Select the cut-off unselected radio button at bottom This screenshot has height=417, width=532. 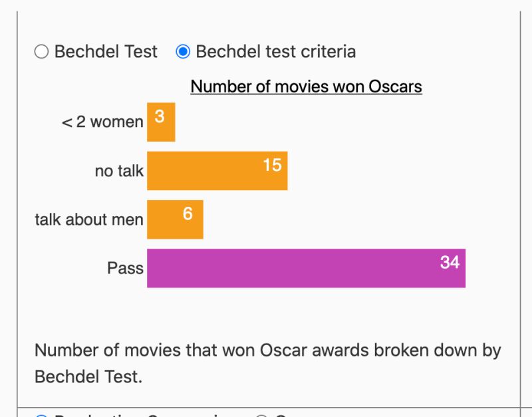pyautogui.click(x=262, y=416)
